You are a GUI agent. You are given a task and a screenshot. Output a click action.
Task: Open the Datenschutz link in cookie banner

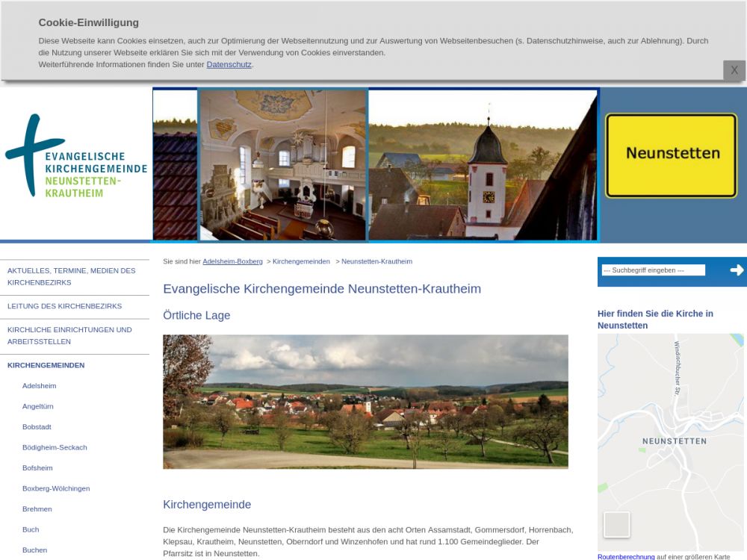[x=229, y=64]
